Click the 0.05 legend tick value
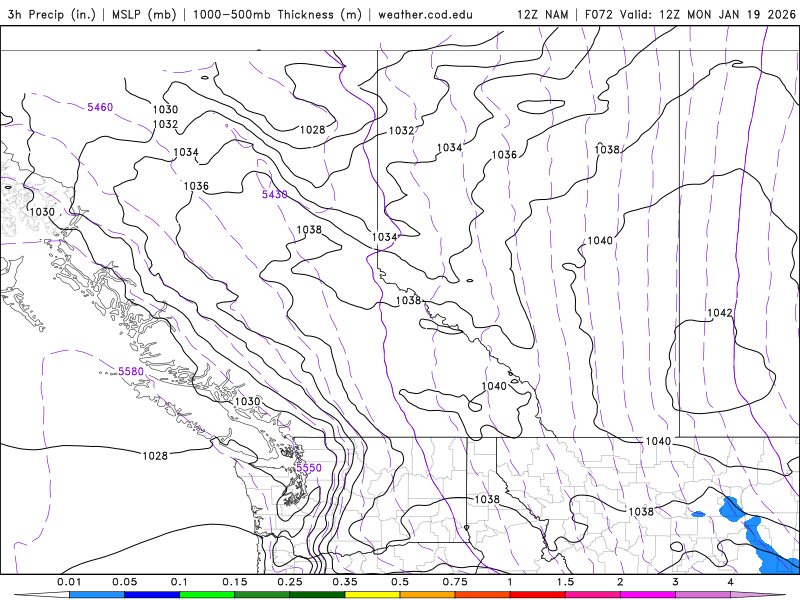 [124, 582]
